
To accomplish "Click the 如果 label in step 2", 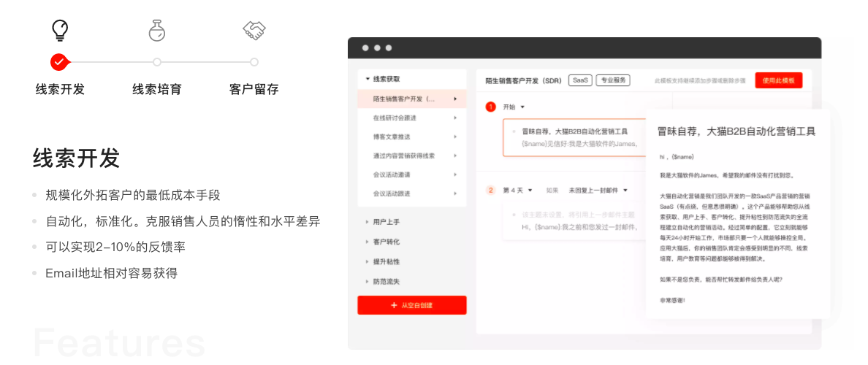I will (552, 191).
